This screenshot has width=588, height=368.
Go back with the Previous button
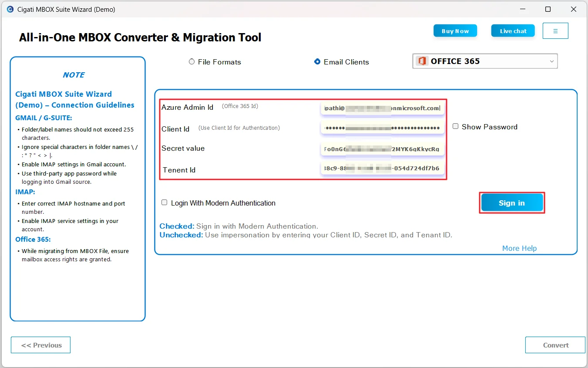(40, 345)
